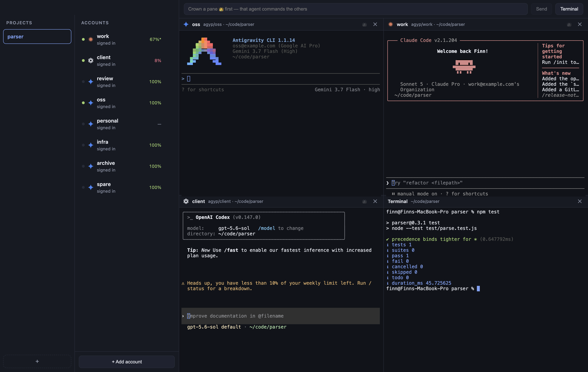Close the Terminal pane
The image size is (588, 372).
[x=580, y=201]
